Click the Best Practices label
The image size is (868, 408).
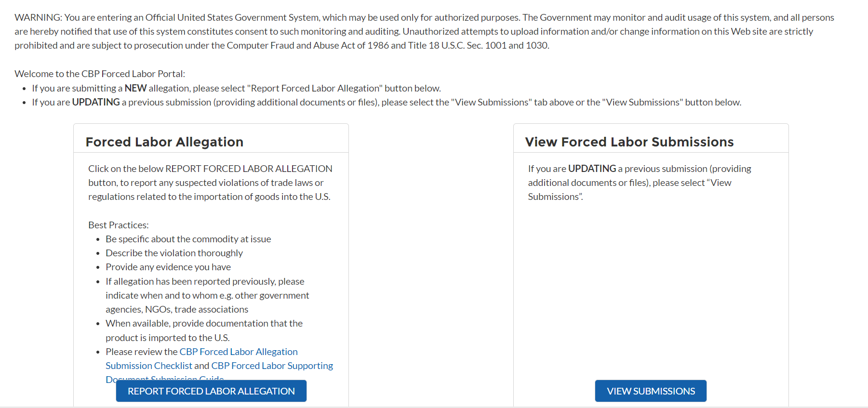[x=118, y=225]
